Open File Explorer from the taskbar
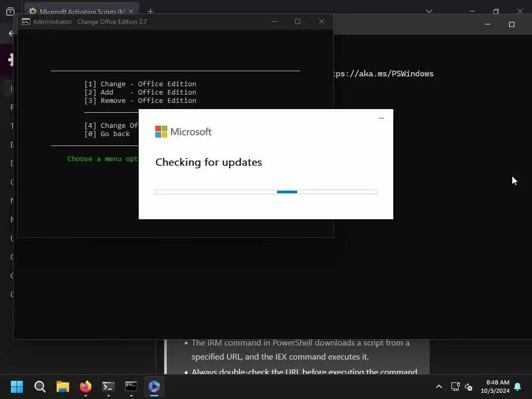The image size is (532, 399). click(63, 387)
